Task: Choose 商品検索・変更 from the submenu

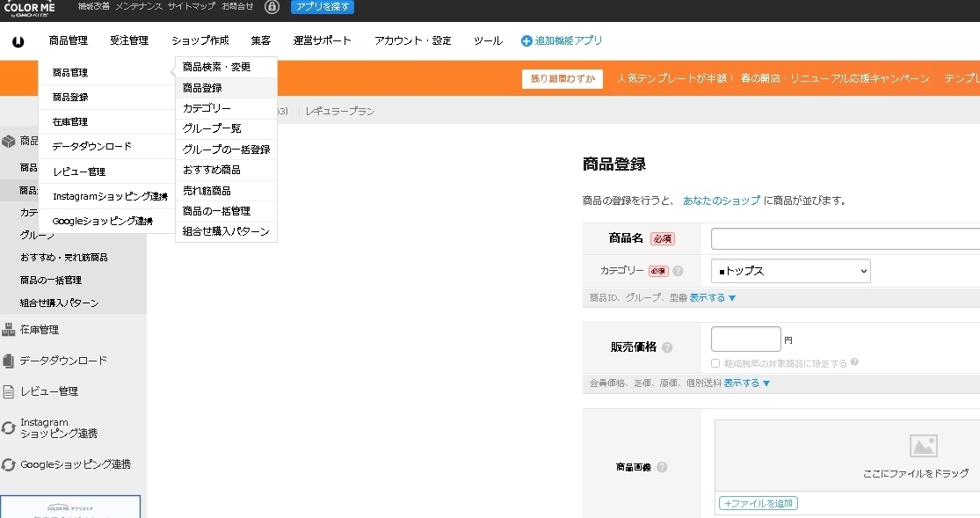Action: click(x=226, y=67)
